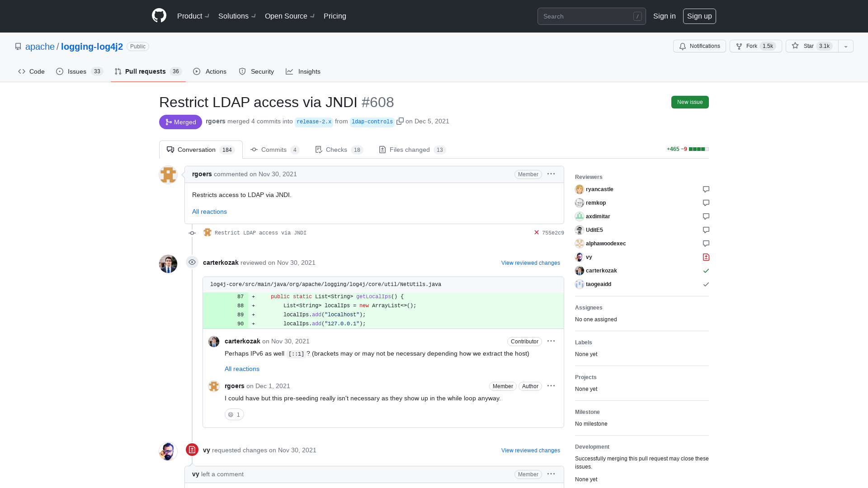Click View reviewed changes for vy review
Image resolution: width=868 pixels, height=488 pixels.
pos(530,450)
